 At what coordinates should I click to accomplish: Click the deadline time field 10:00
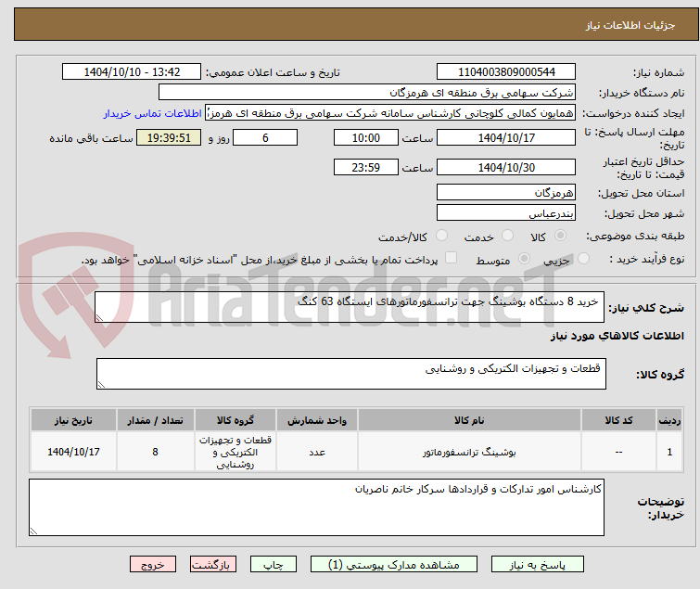tap(365, 137)
